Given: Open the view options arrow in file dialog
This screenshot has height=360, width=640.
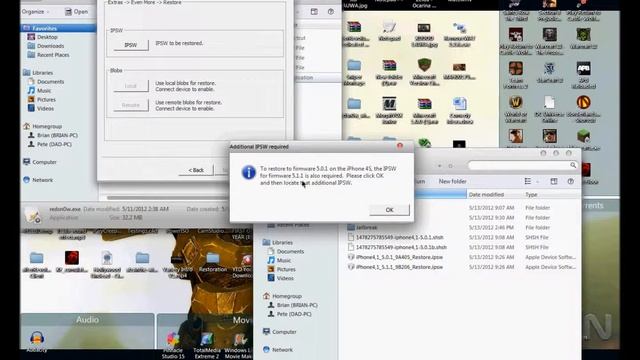Looking at the screenshot, I should tap(538, 182).
